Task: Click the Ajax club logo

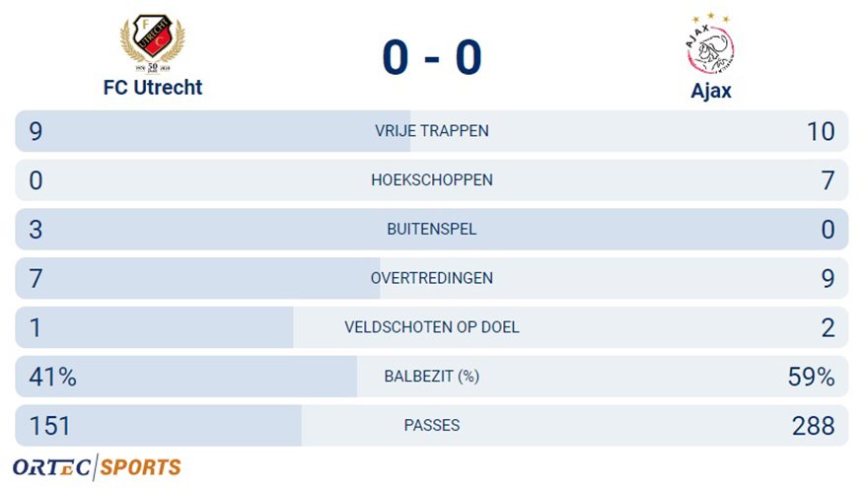Action: [711, 44]
